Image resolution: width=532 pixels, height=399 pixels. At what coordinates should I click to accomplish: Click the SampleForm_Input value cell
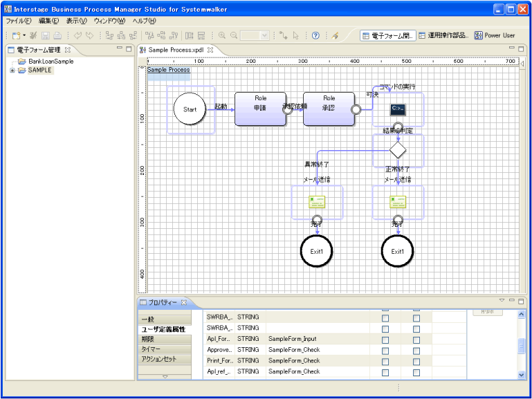[x=318, y=339]
